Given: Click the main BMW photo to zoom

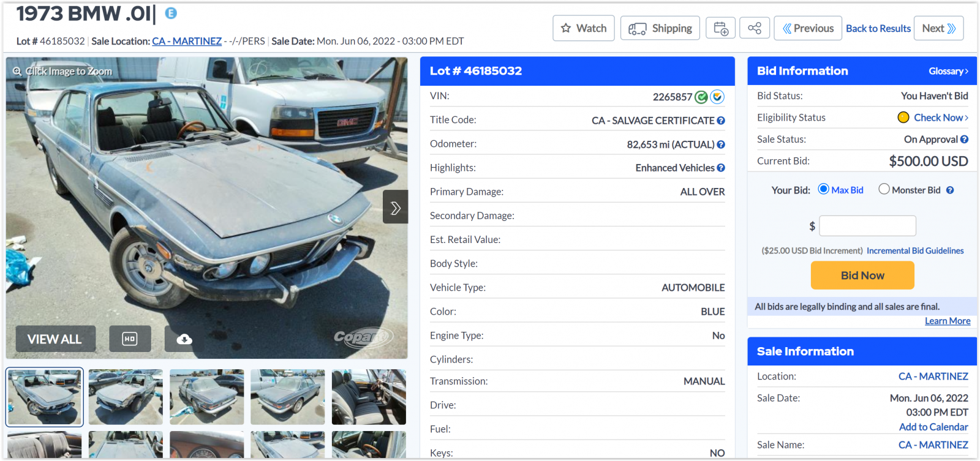Looking at the screenshot, I should (x=206, y=208).
